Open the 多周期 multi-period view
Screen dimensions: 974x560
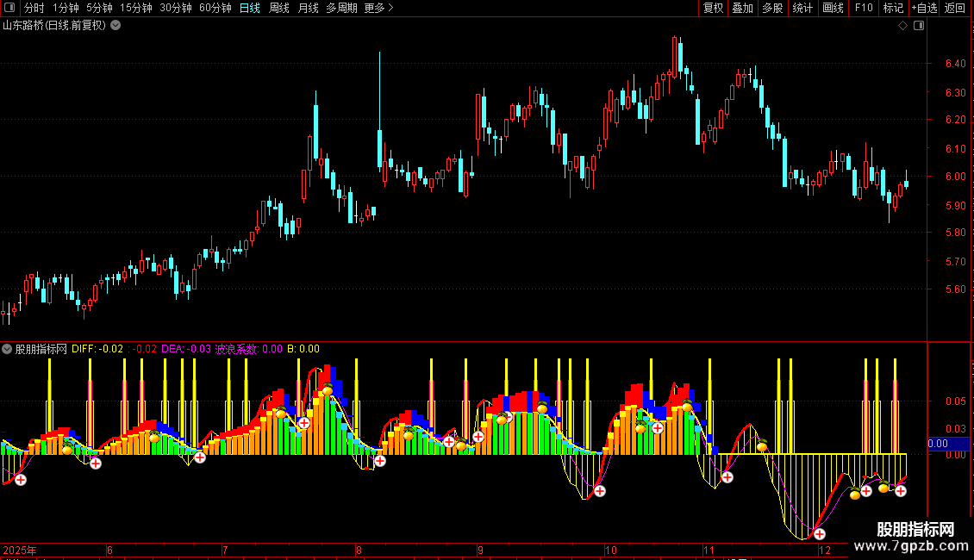[x=341, y=8]
